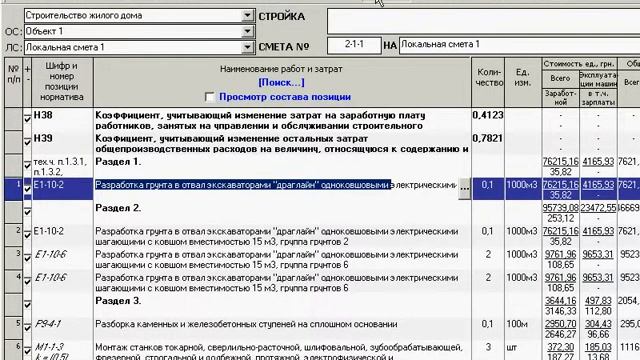Click code Р9-4-1 in row 5
Viewport: 640px width, 360px height.
tap(48, 324)
